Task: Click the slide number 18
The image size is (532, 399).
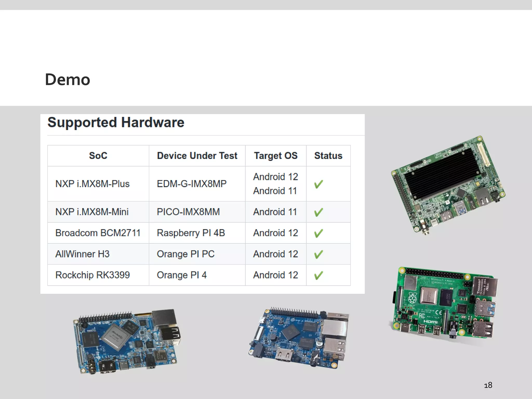Action: (x=488, y=385)
